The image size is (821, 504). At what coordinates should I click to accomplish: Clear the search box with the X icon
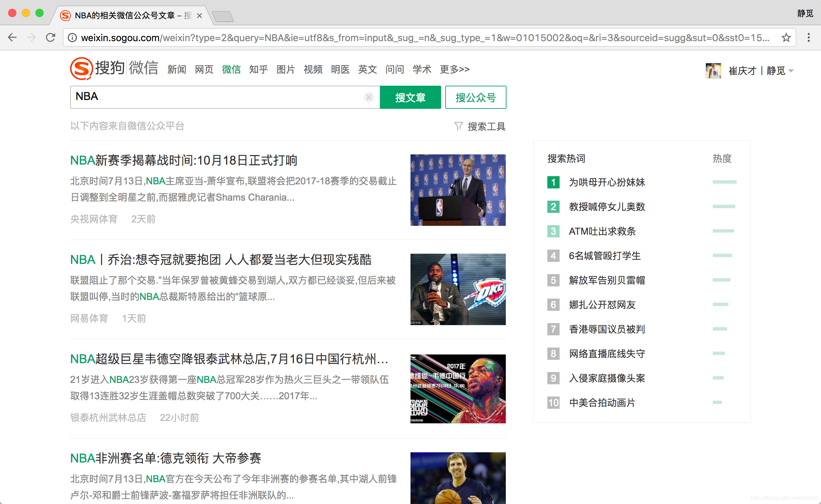(369, 97)
